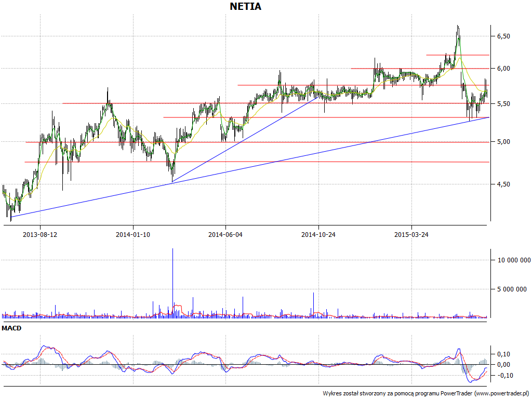Click the 5,50 price axis label
532x399 pixels.
point(504,104)
